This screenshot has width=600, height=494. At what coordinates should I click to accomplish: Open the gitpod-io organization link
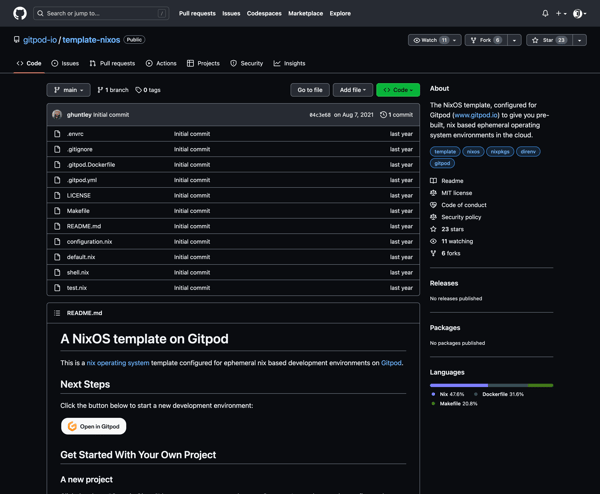point(40,40)
